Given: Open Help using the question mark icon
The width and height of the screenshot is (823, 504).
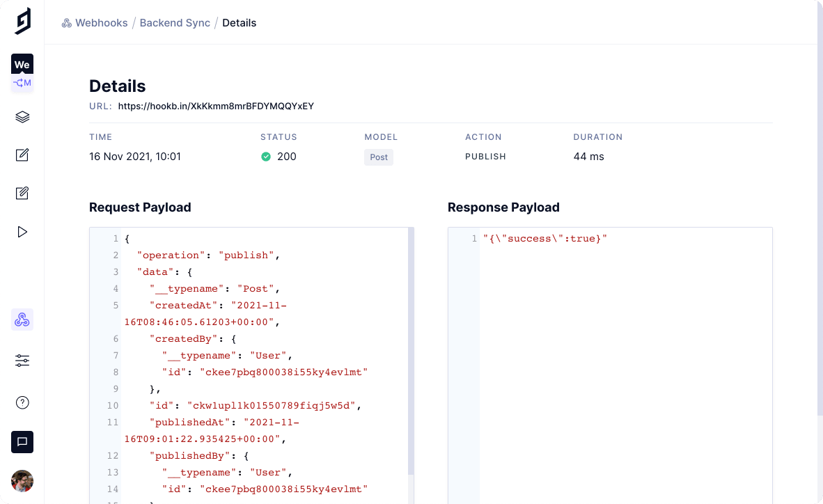Looking at the screenshot, I should point(22,402).
